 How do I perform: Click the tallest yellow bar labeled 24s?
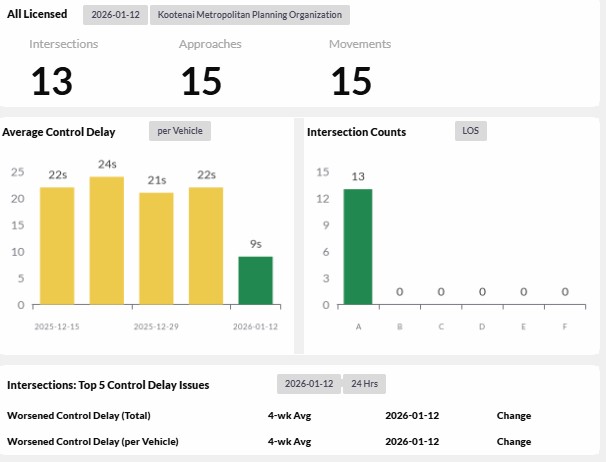(107, 240)
